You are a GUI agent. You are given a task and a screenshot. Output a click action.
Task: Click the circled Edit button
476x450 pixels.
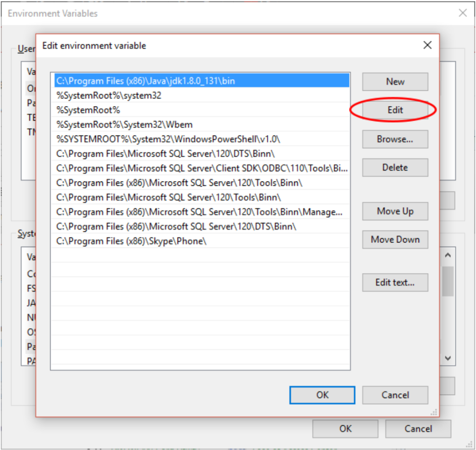(x=395, y=110)
